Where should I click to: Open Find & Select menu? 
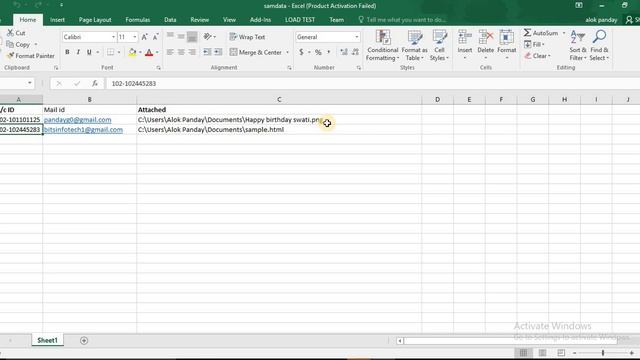[x=599, y=46]
